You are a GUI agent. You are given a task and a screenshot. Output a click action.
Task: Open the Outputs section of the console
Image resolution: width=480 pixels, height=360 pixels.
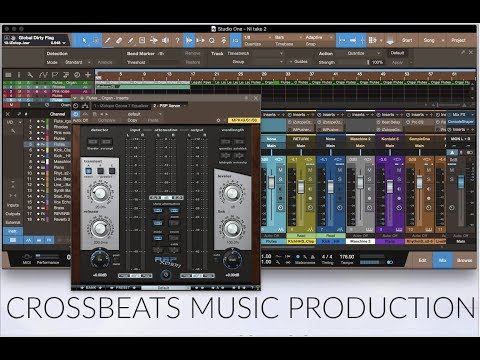click(x=13, y=214)
